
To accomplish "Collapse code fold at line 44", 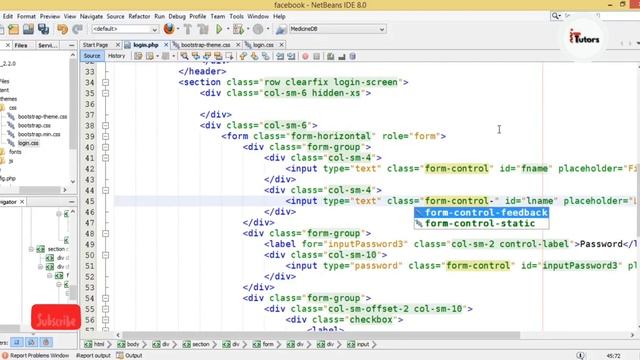I will tap(105, 190).
